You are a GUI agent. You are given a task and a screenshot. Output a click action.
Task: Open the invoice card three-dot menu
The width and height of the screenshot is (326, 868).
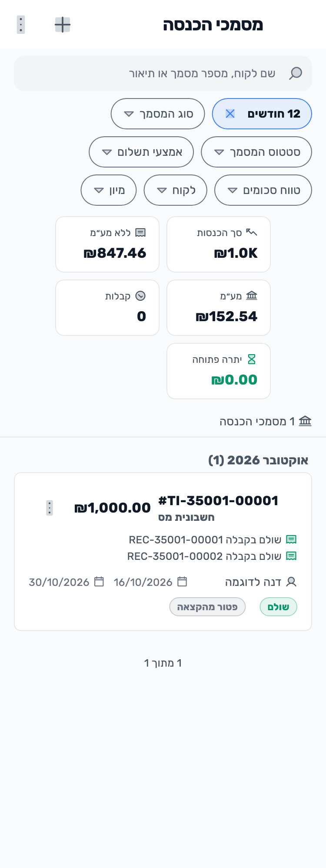[x=50, y=508]
